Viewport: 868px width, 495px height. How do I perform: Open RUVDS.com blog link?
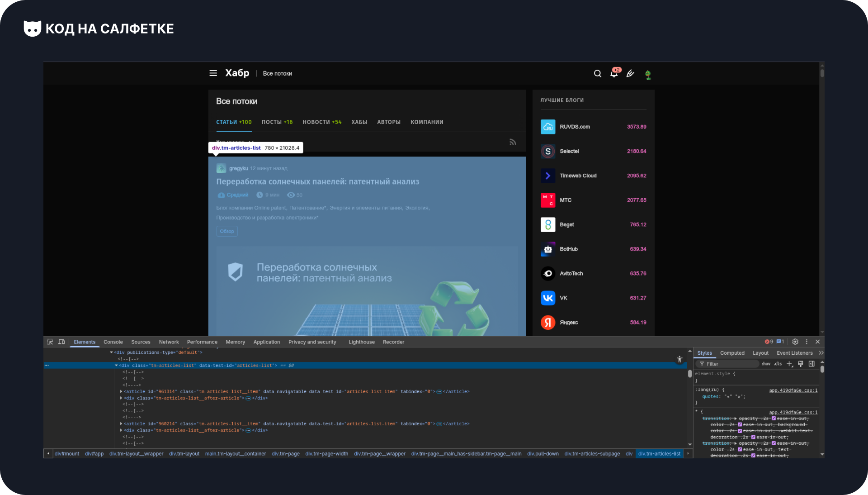click(575, 127)
